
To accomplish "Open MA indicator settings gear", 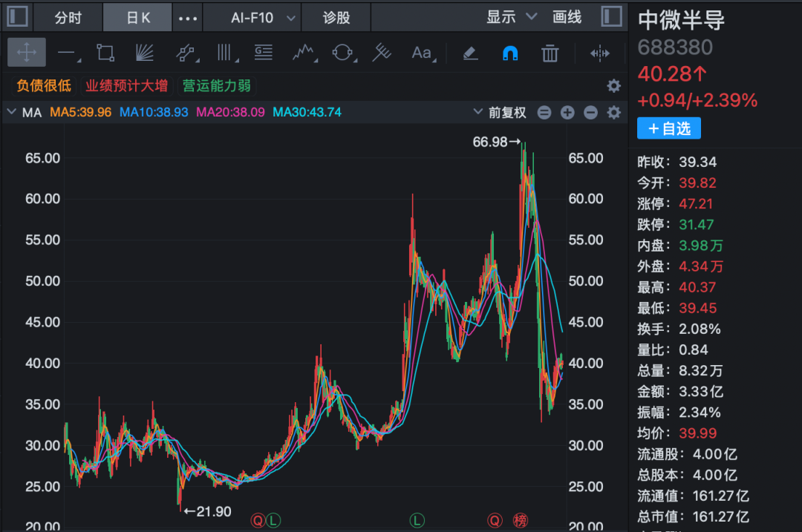I will [x=614, y=113].
